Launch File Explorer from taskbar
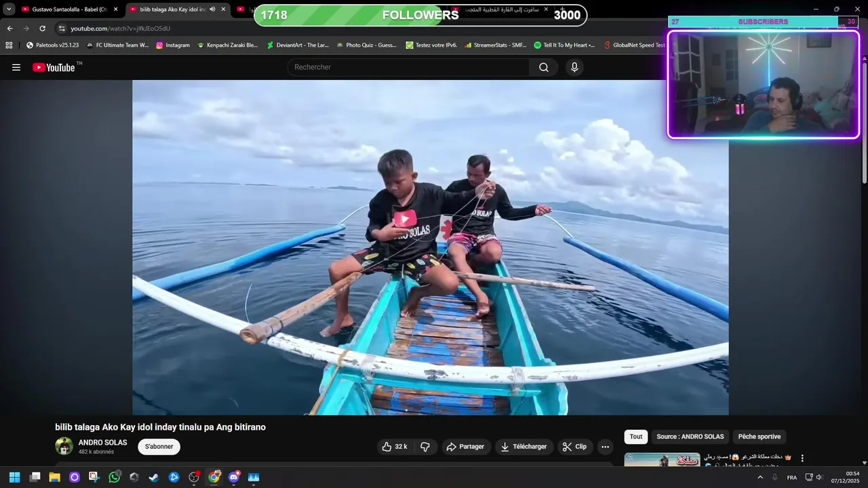The height and width of the screenshot is (488, 868). click(54, 477)
